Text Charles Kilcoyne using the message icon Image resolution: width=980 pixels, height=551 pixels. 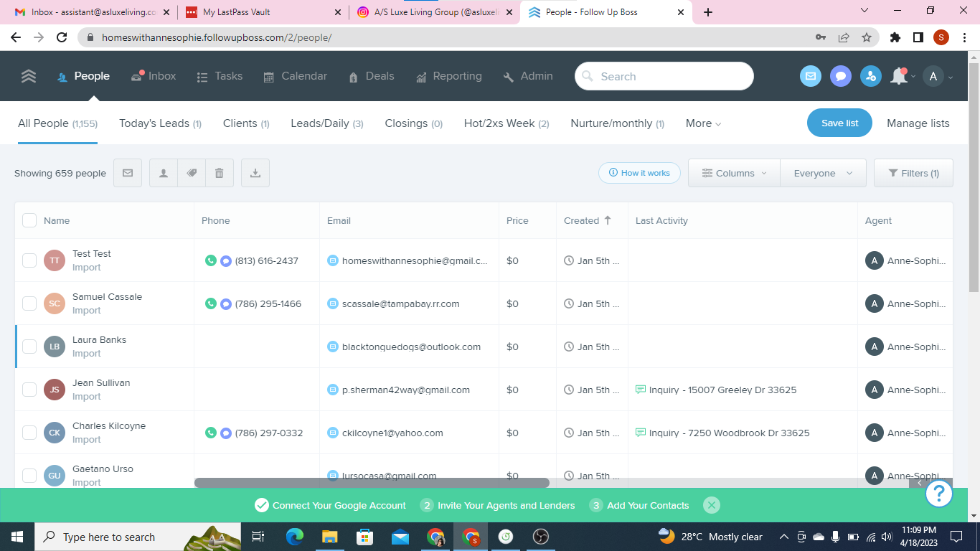225,433
